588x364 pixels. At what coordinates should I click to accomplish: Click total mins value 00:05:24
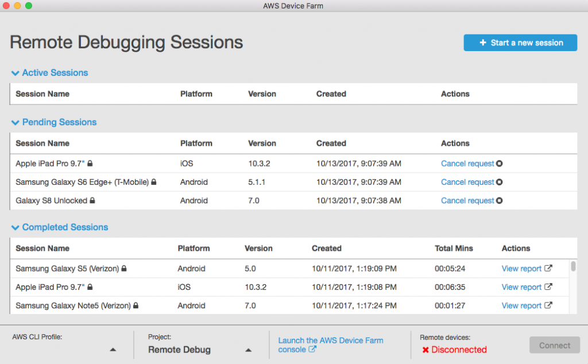click(450, 269)
